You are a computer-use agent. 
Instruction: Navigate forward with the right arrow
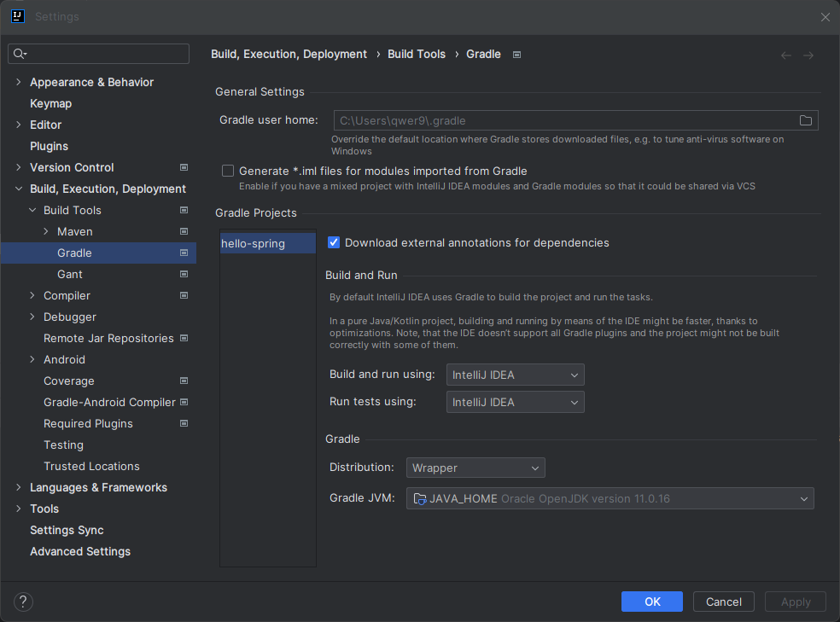tap(808, 55)
